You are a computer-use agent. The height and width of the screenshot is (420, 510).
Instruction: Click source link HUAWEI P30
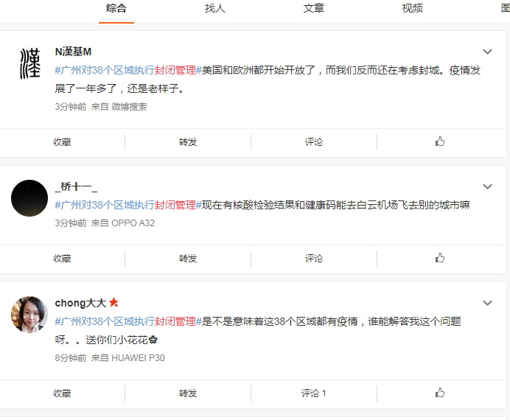pyautogui.click(x=138, y=358)
